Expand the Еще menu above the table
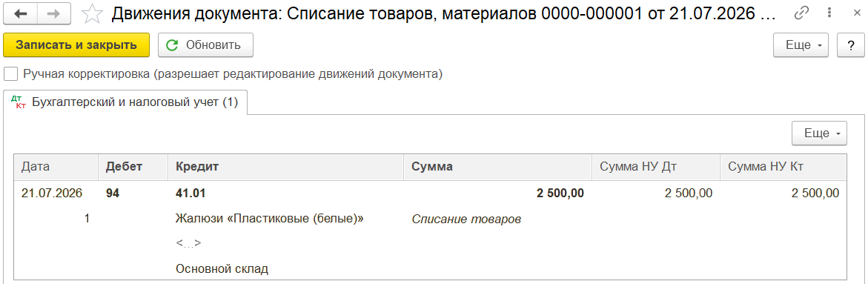 click(819, 133)
